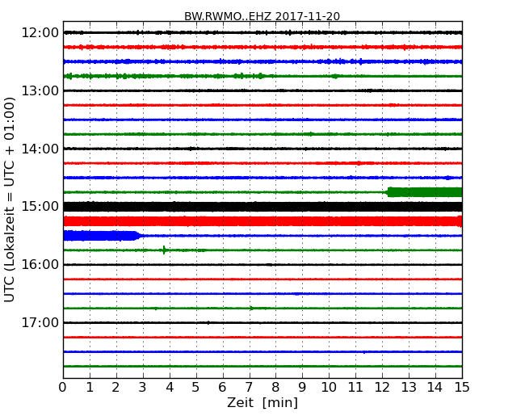Select the x-axis tick label 10
This screenshot has width=525, height=420.
pos(329,387)
